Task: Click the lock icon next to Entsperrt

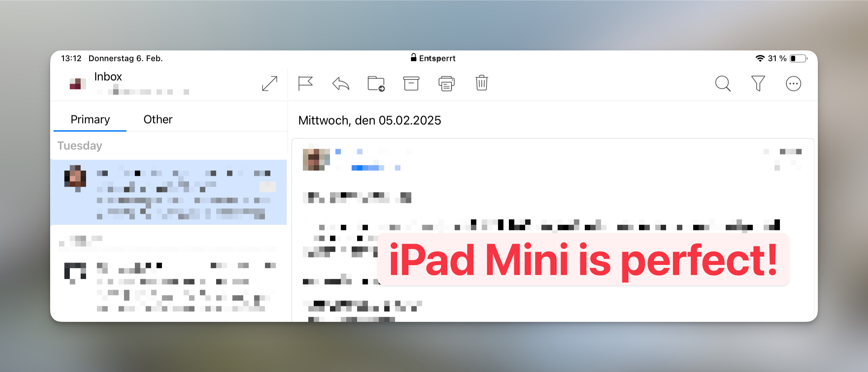Action: point(413,57)
